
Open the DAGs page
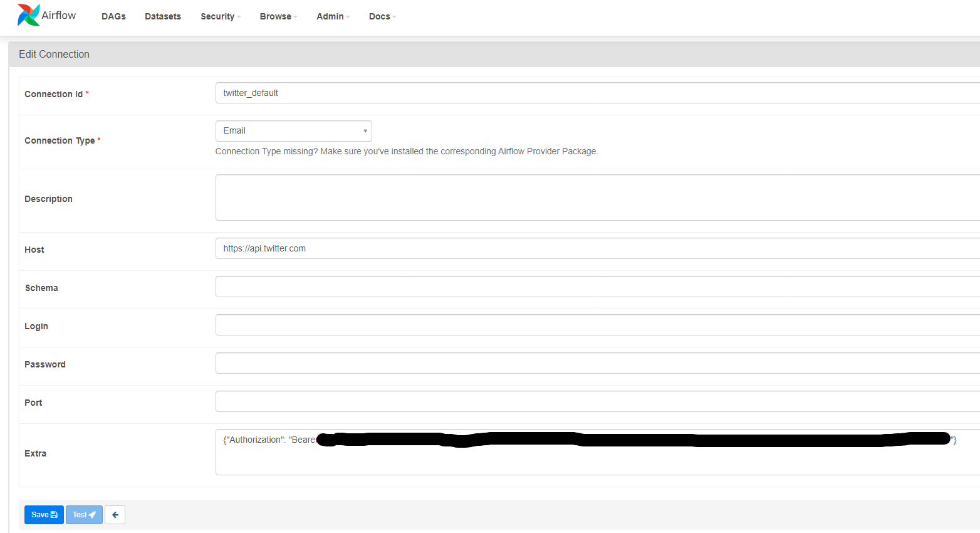[113, 16]
